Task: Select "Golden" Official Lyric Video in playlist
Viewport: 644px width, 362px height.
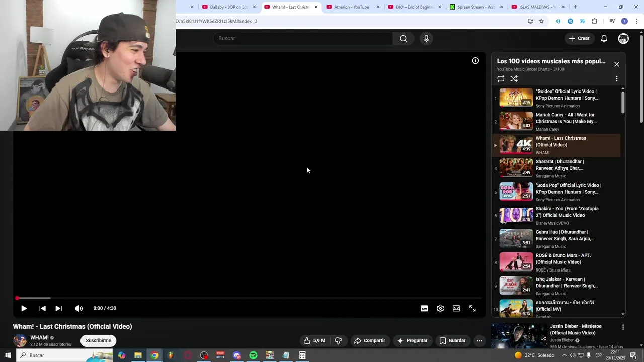Action: click(556, 98)
